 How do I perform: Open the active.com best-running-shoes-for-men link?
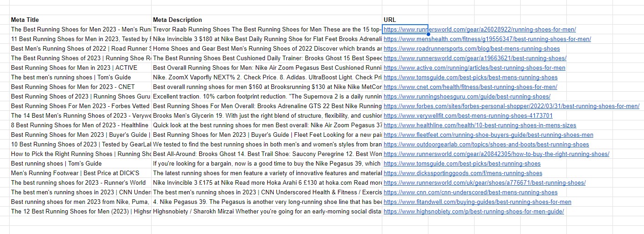475,68
